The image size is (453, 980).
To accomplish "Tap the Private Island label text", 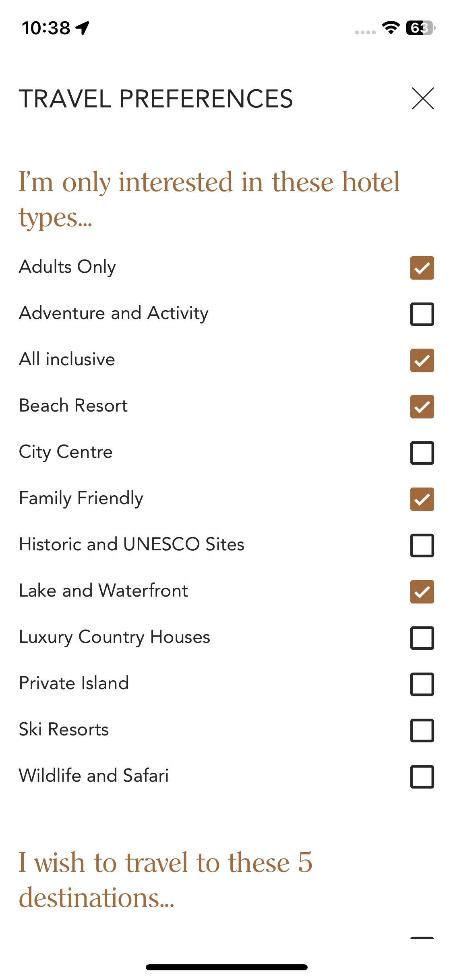I will (x=74, y=683).
